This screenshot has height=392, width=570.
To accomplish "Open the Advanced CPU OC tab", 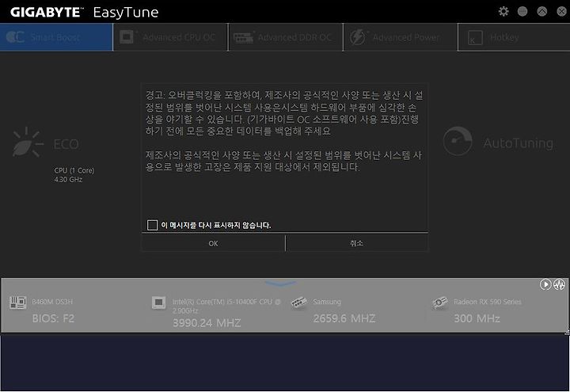I will [170, 37].
